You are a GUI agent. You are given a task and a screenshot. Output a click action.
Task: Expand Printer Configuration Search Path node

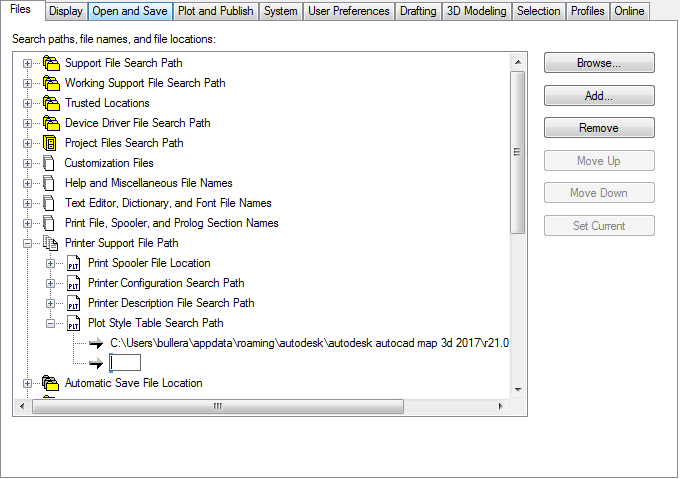pos(50,283)
